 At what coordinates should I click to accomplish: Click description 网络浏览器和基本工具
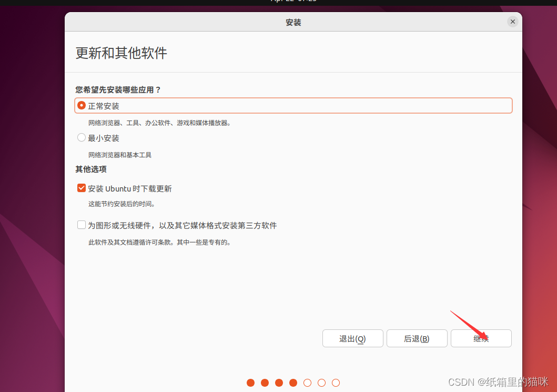[x=120, y=155]
